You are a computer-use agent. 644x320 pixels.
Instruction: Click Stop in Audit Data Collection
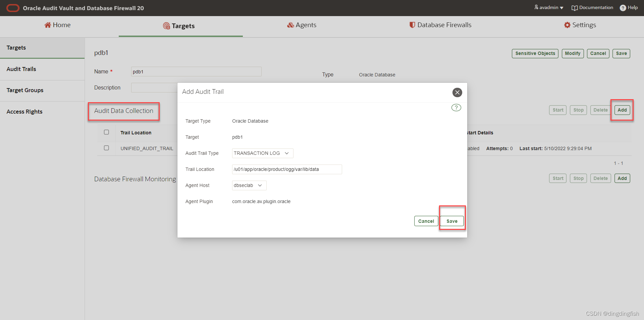(578, 110)
